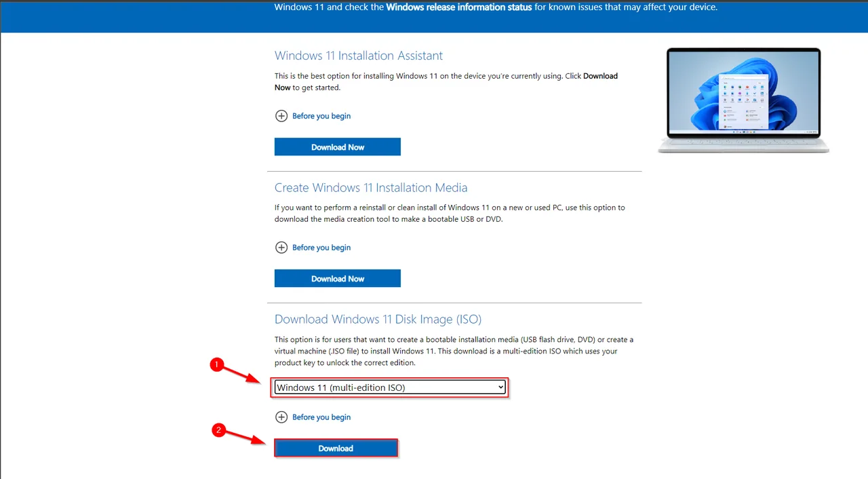Open the Windows 11 (multi-edition ISO) dropdown
The width and height of the screenshot is (868, 479).
pos(390,387)
